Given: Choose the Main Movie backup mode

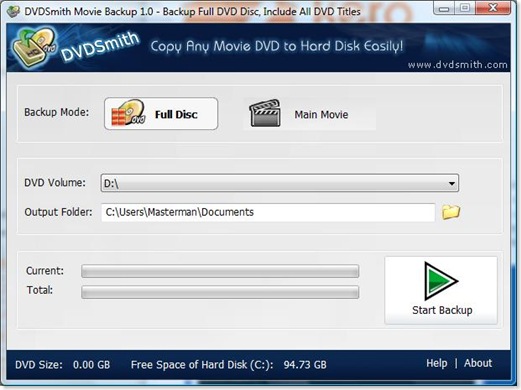Looking at the screenshot, I should (x=310, y=114).
